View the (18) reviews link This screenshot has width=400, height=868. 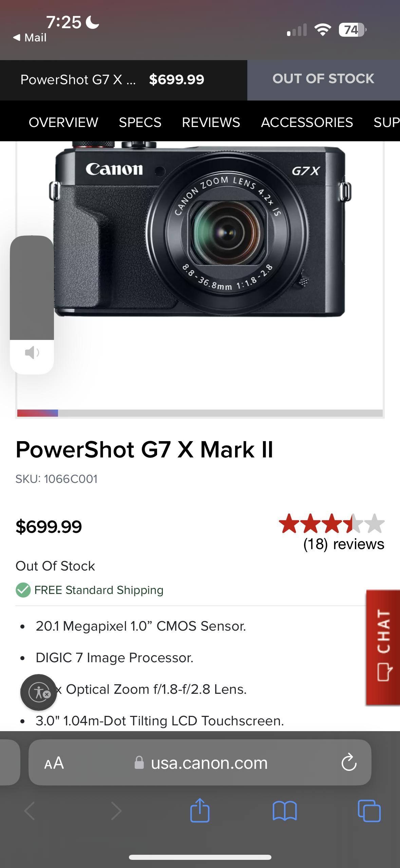[x=343, y=544]
